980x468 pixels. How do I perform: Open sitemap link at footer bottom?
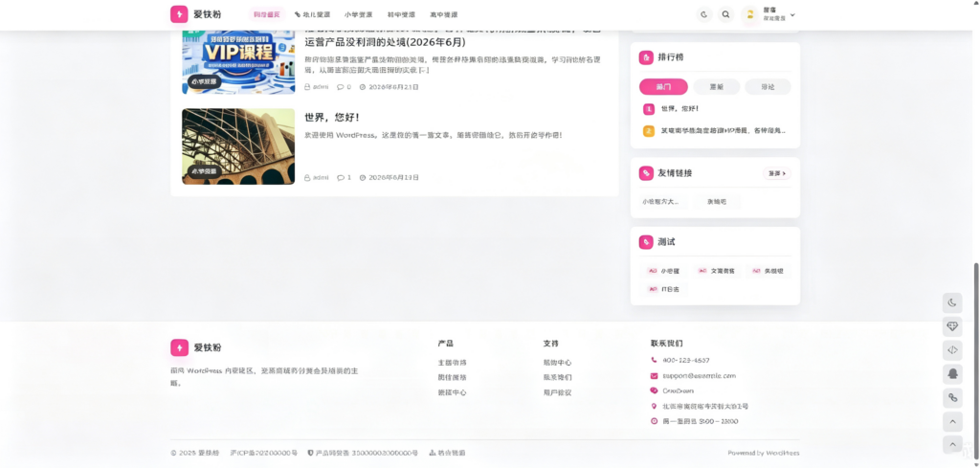(x=448, y=453)
